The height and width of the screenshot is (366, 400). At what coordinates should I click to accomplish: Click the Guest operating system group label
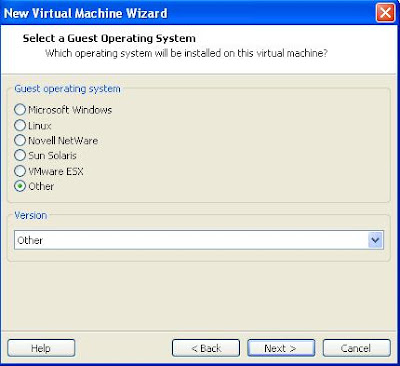67,89
